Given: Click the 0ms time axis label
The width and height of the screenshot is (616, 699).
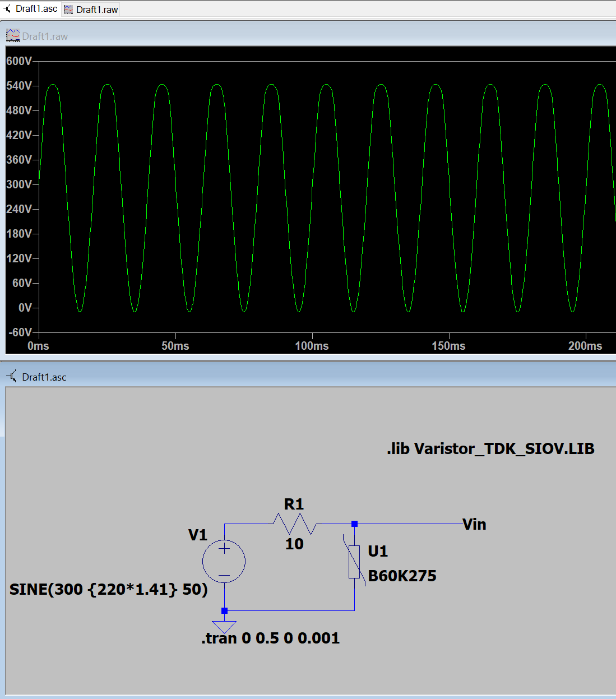Looking at the screenshot, I should coord(38,346).
